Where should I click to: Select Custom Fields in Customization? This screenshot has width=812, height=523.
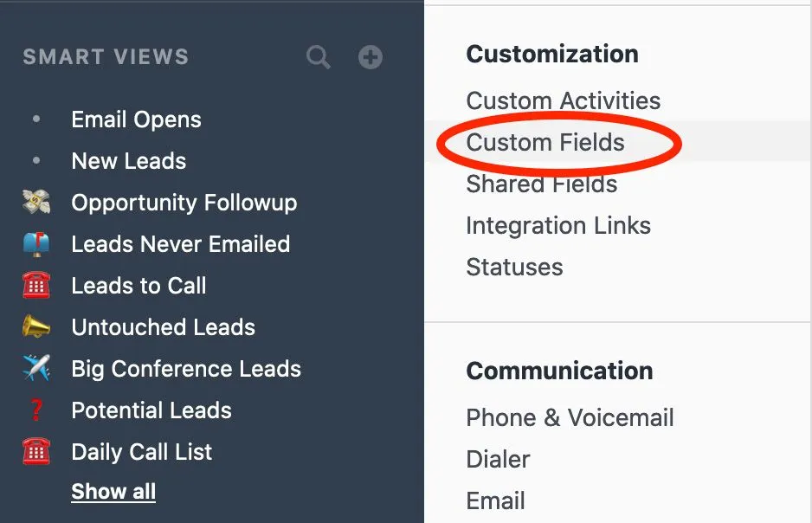click(545, 142)
